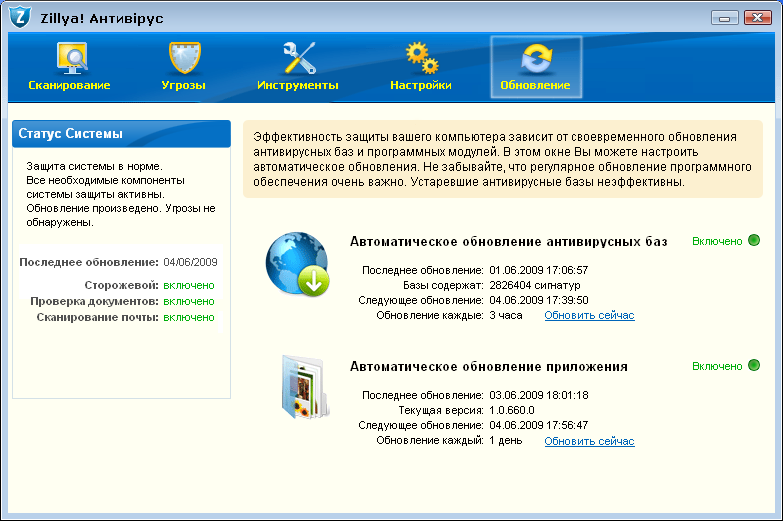
Task: Close the Zillya Антивірус window
Action: [x=758, y=18]
